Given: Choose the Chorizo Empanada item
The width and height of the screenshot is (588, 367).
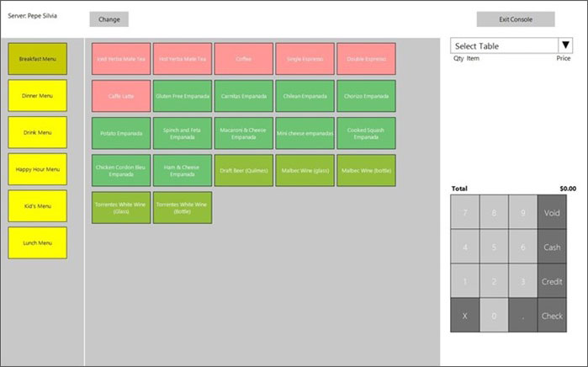Looking at the screenshot, I should pos(366,96).
